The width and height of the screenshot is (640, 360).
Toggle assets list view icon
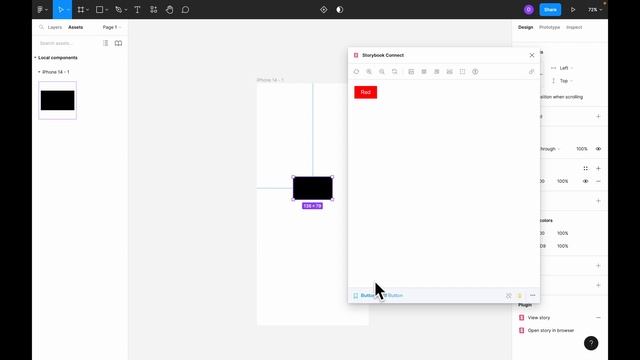(x=105, y=43)
